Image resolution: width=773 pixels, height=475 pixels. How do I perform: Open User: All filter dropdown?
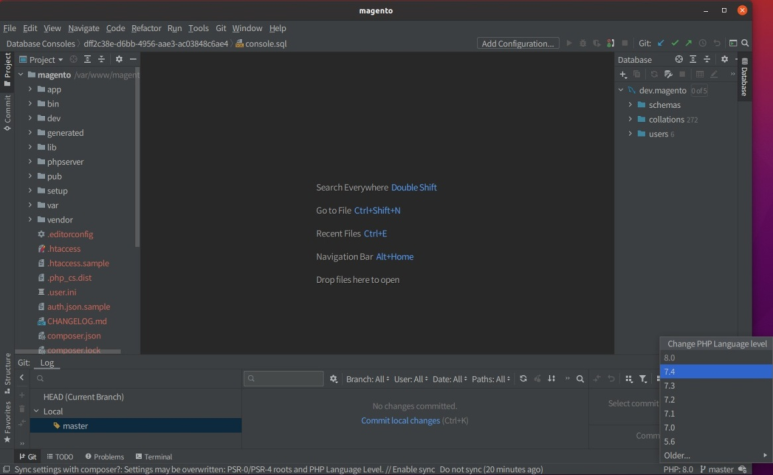pyautogui.click(x=411, y=379)
